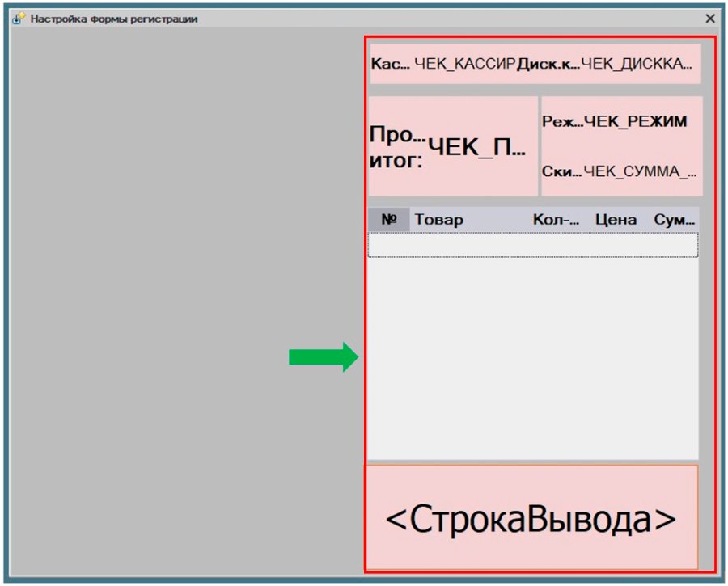
Task: Select the ЧЕК_СУММА_... field
Action: tap(640, 171)
